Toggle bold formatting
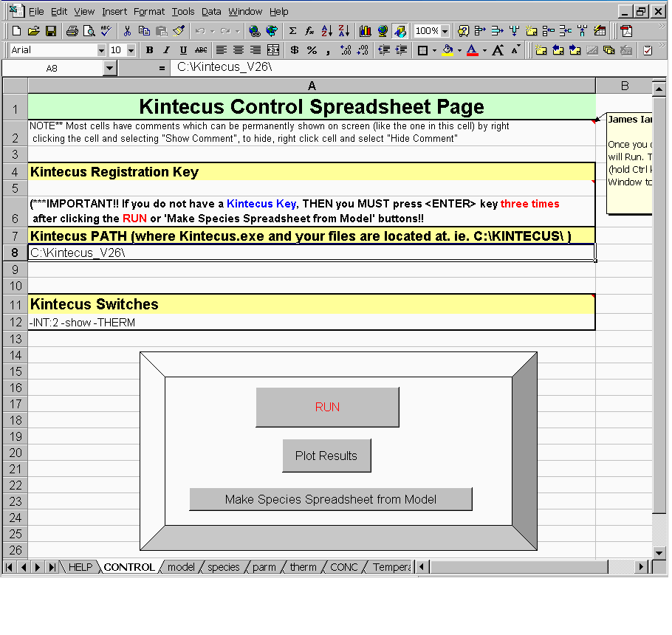Screen dimensions: 672x635 coord(150,50)
